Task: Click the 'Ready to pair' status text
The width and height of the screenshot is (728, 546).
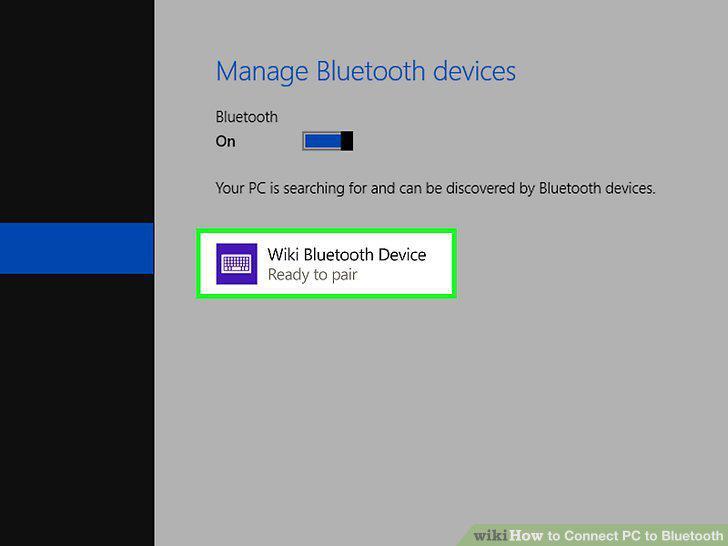Action: (x=312, y=274)
